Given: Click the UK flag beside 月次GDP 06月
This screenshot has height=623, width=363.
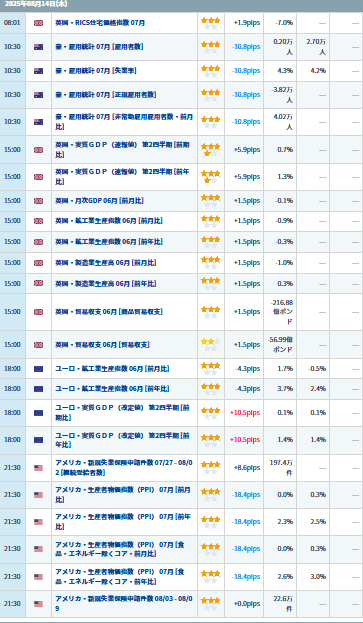Looking at the screenshot, I should pos(39,201).
